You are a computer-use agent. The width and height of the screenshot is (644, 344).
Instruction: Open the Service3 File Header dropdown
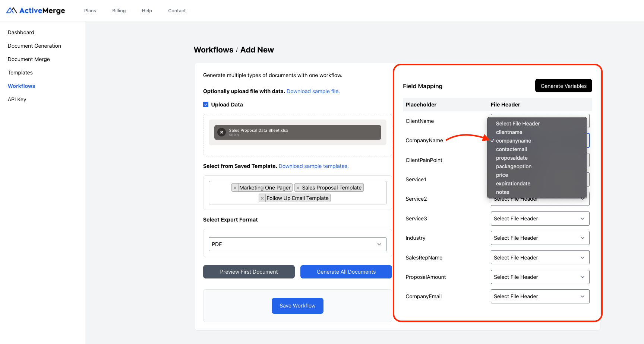[x=539, y=219]
